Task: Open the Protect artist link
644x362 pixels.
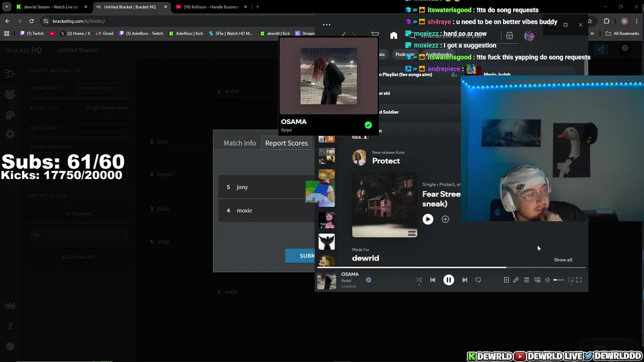Action: [x=386, y=161]
